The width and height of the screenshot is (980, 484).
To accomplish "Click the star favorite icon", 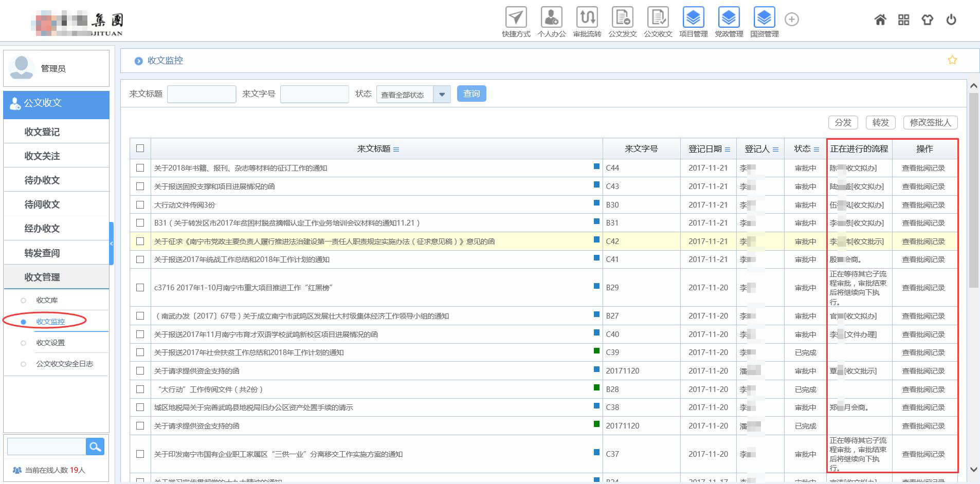I will tap(952, 60).
